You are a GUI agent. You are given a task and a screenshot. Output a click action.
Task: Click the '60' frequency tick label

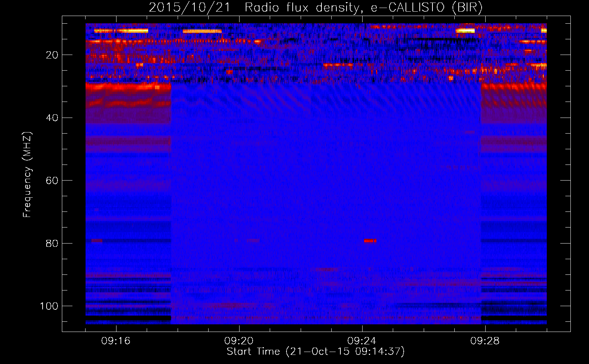point(52,181)
